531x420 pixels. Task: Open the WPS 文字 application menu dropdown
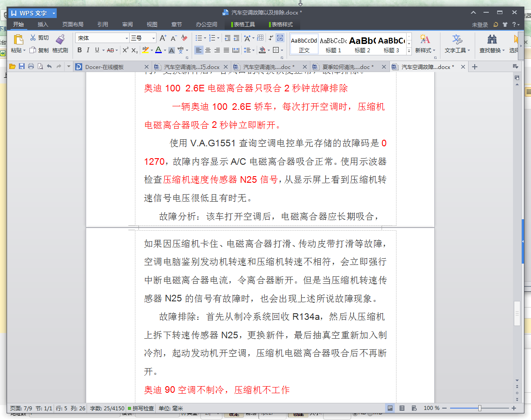point(54,13)
